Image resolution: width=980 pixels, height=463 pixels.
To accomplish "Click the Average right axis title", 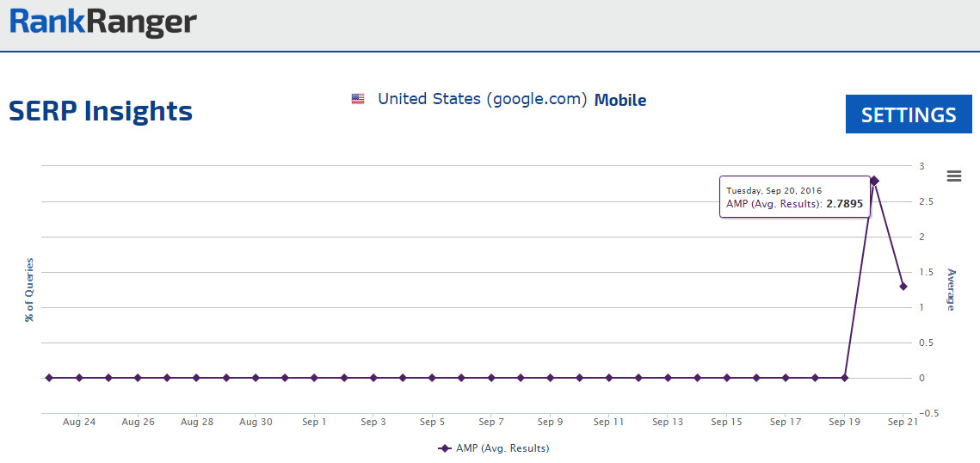I will tap(951, 289).
